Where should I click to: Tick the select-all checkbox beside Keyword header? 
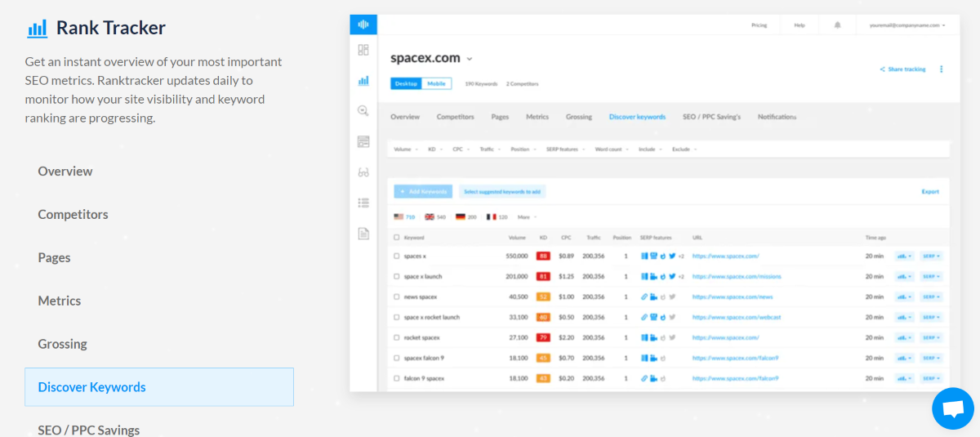click(397, 238)
